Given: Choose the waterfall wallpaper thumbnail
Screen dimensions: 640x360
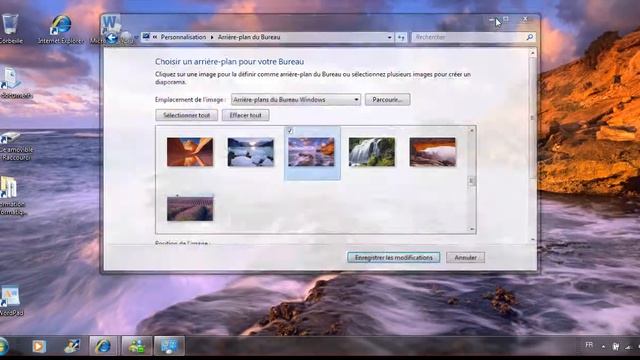Looking at the screenshot, I should pos(372,152).
